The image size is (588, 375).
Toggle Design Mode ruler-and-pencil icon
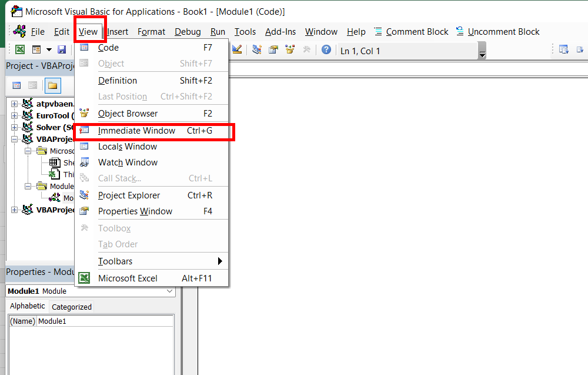point(237,49)
